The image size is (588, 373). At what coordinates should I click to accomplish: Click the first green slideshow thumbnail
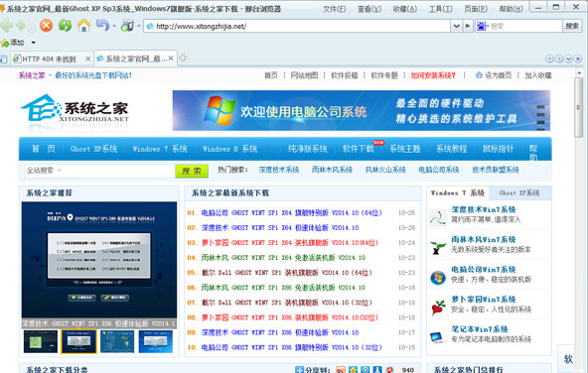(x=41, y=341)
